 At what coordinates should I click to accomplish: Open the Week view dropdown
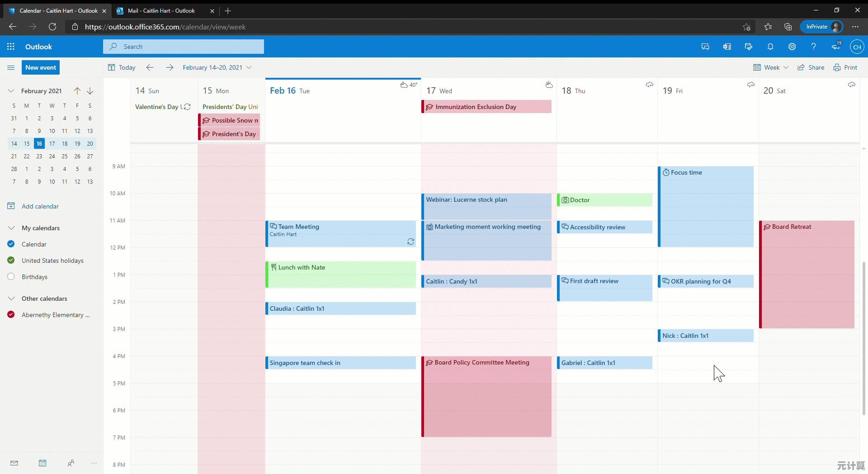[x=771, y=67]
